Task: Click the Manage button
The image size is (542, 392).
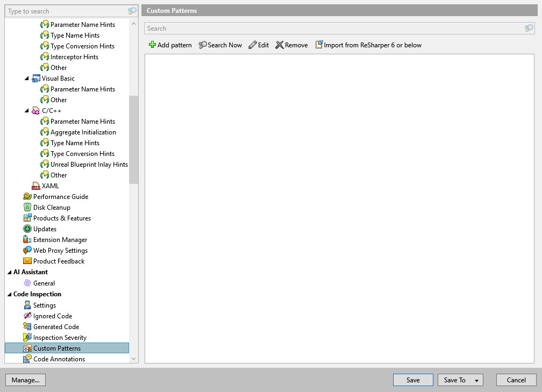Action: 25,380
